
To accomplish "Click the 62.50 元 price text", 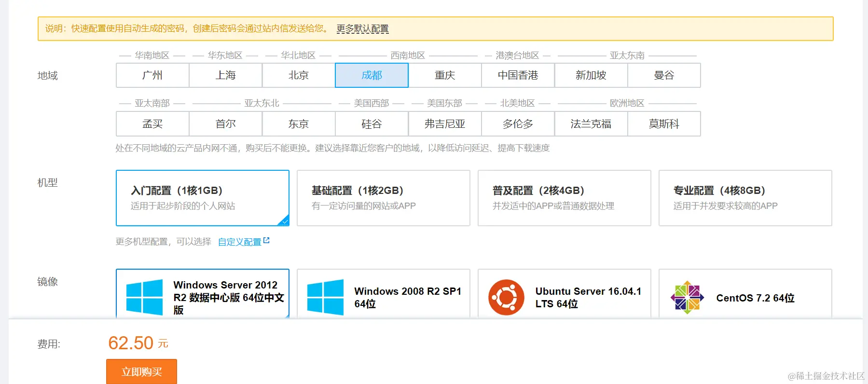I will [138, 343].
